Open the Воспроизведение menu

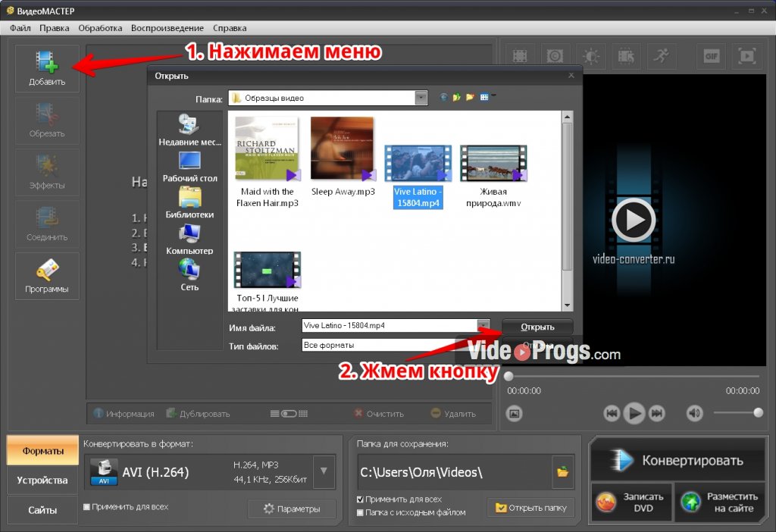[167, 28]
